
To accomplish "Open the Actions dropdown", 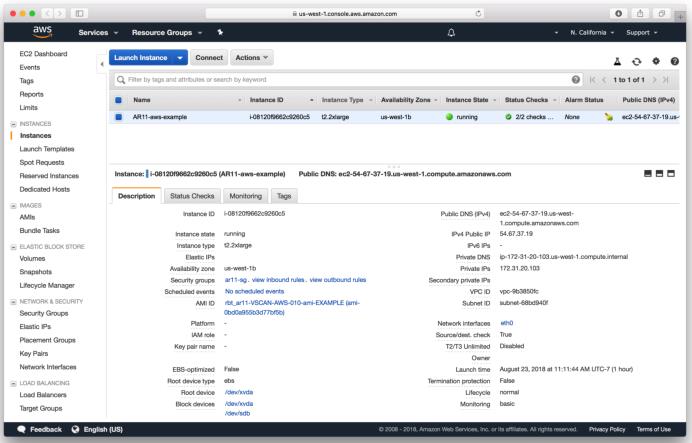I will coord(252,58).
